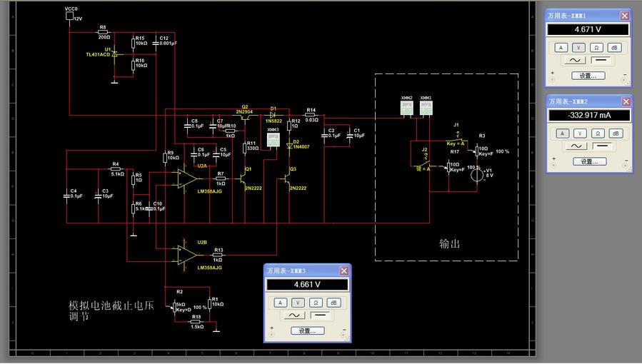
Task: Click the XMM2 multimeter instrument on the schematic
Action: coord(406,108)
